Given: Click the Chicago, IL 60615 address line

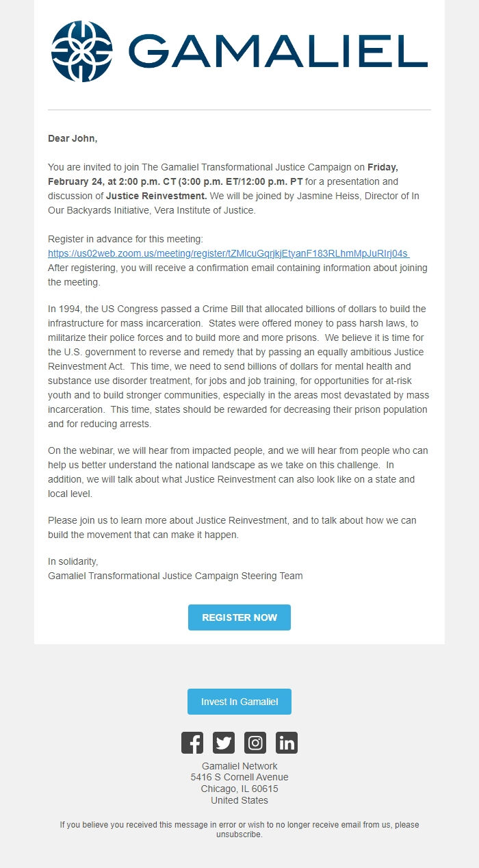Looking at the screenshot, I should click(x=239, y=789).
